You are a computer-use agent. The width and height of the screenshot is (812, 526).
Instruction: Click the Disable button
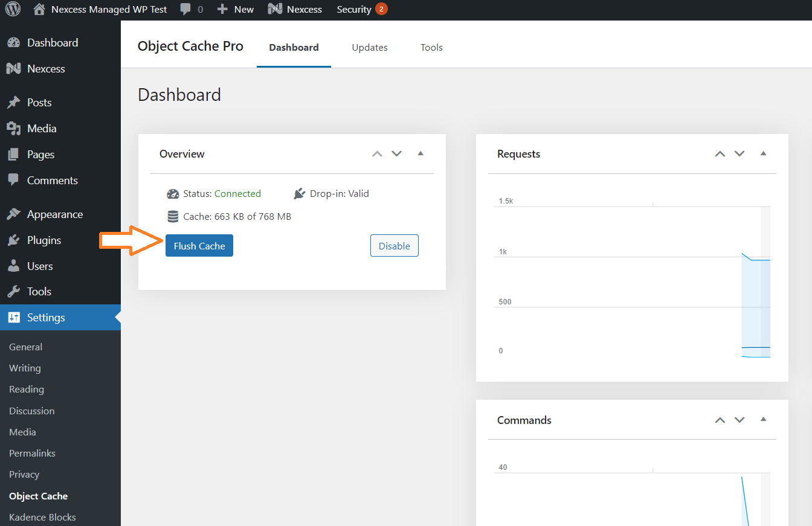click(x=394, y=246)
